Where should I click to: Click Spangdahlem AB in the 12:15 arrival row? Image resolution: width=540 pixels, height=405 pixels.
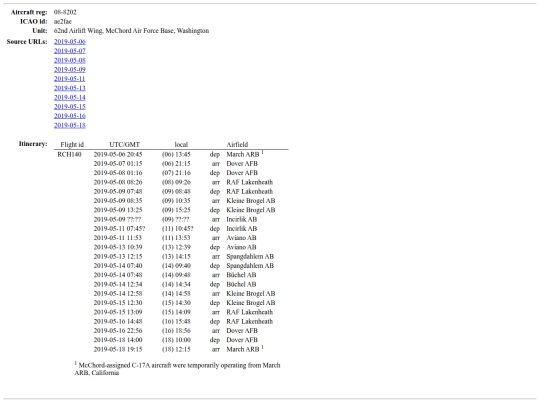[x=250, y=257]
